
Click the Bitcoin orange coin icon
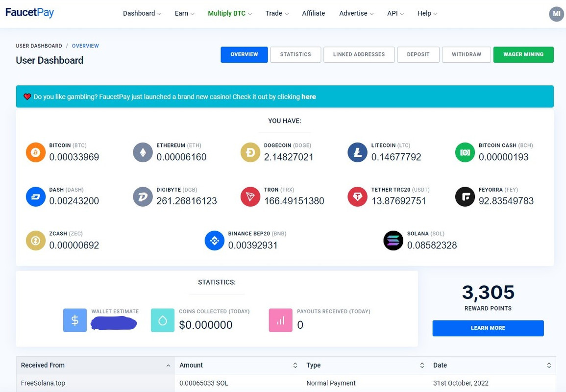[35, 152]
